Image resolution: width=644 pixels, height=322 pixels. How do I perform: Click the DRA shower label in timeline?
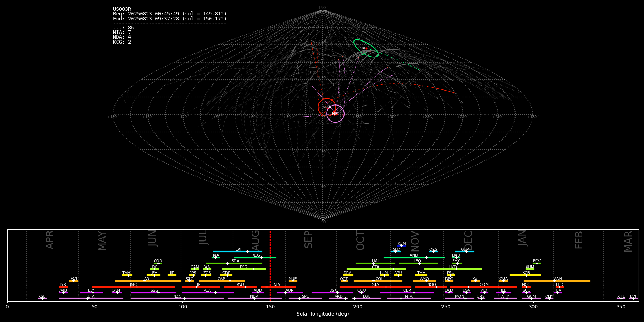pos(347,273)
